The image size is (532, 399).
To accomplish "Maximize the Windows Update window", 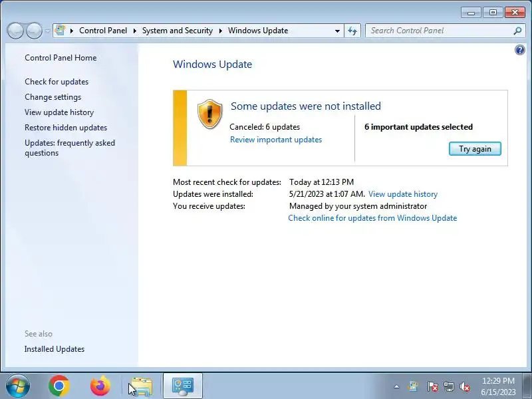I will [x=493, y=13].
